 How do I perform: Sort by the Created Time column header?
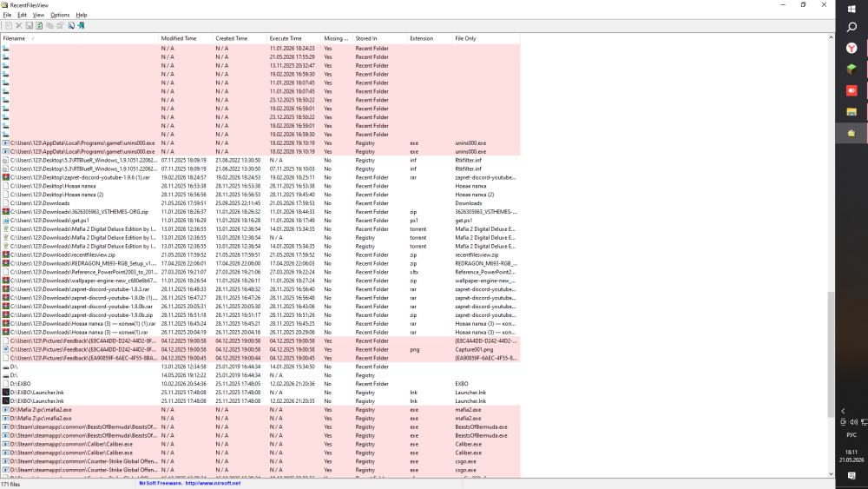point(240,39)
